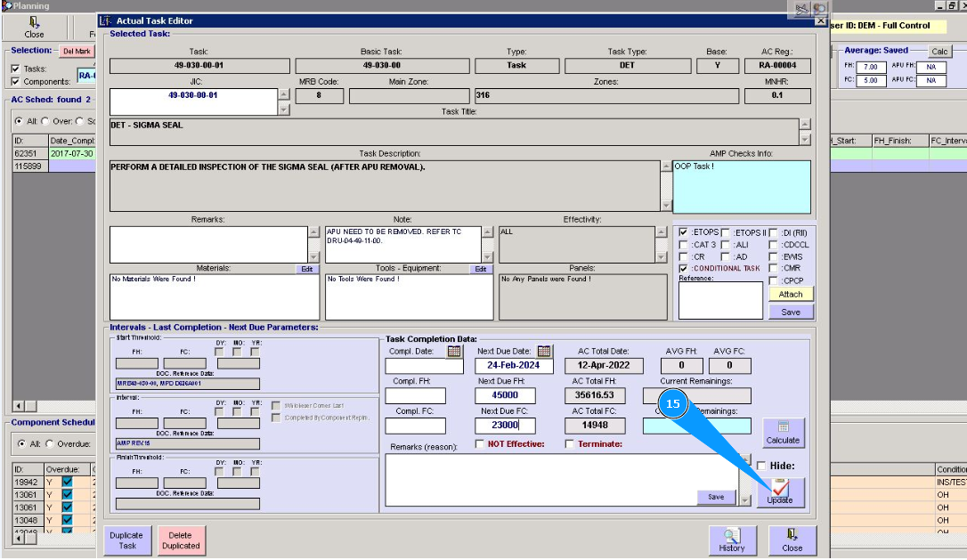Click the Compl. FH input field
The width and height of the screenshot is (967, 560).
(416, 395)
